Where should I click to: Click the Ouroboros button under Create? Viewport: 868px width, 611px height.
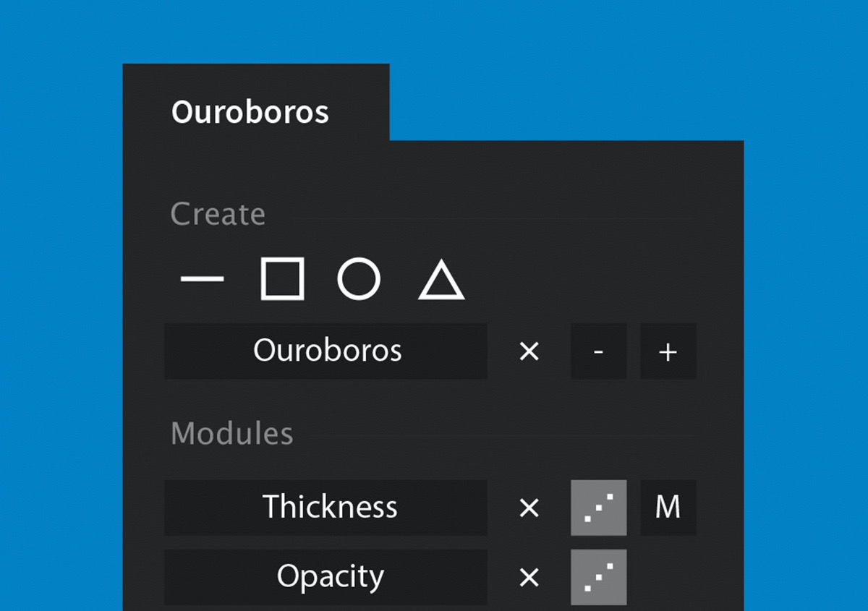tap(326, 351)
